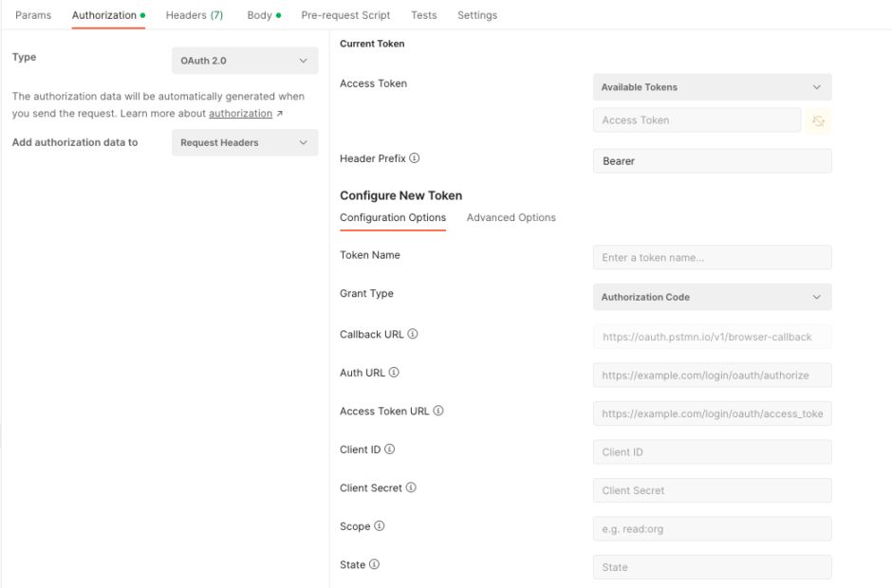892x588 pixels.
Task: Switch to the Headers tab
Action: [194, 15]
